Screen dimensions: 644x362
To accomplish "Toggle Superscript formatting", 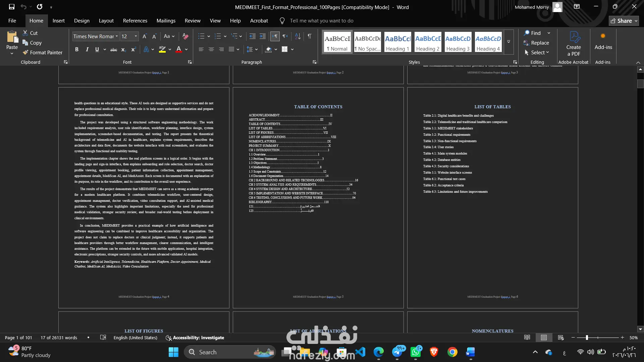I will (133, 50).
